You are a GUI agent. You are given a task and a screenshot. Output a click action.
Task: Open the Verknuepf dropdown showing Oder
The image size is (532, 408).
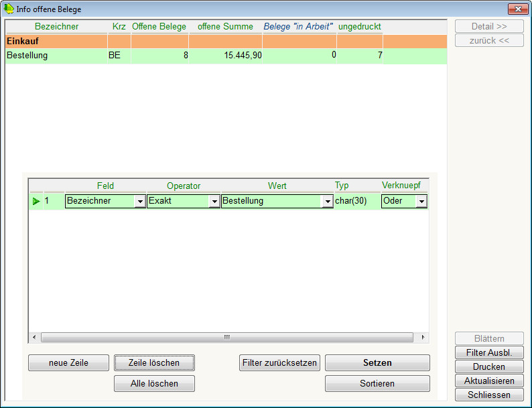(421, 201)
